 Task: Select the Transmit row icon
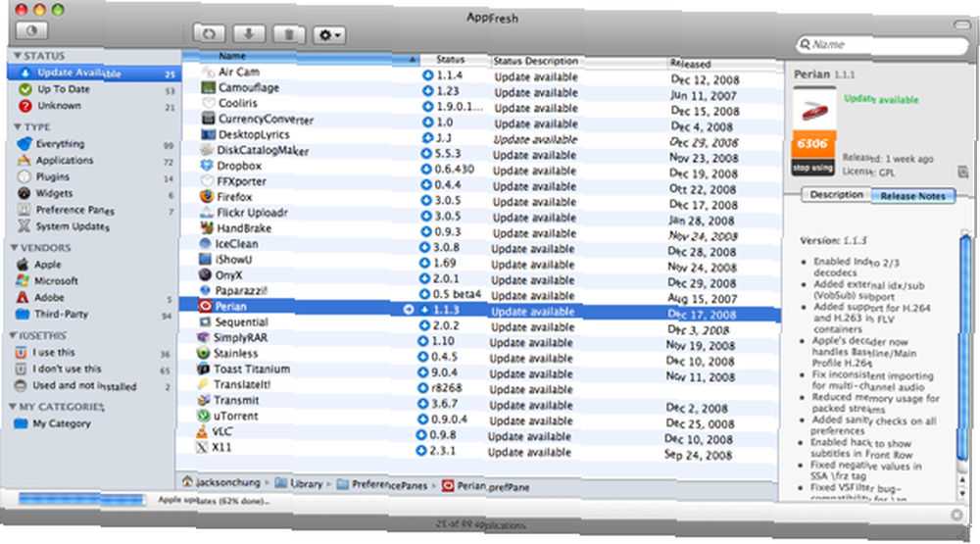(x=203, y=400)
